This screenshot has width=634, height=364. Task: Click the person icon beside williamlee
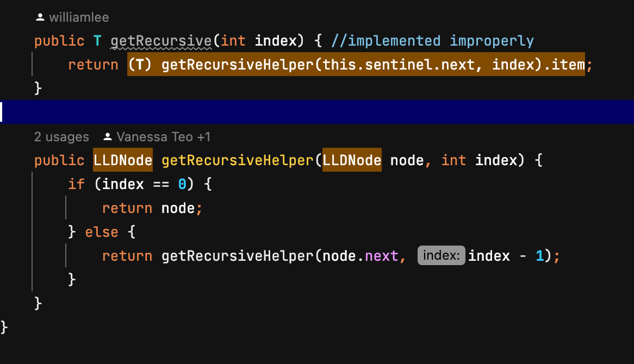40,17
